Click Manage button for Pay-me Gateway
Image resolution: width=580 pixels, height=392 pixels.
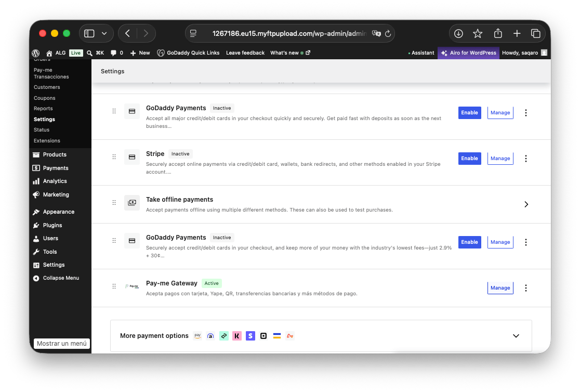[x=500, y=288]
